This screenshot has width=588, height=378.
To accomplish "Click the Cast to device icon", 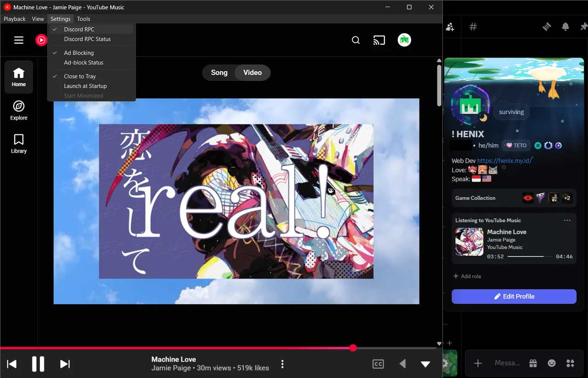I will coord(379,40).
